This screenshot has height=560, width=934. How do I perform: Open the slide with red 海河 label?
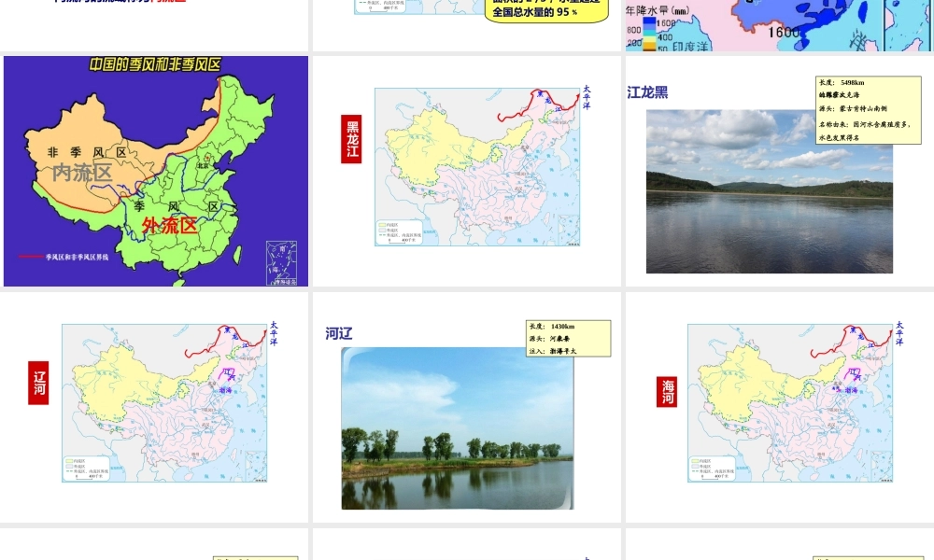[x=779, y=407]
